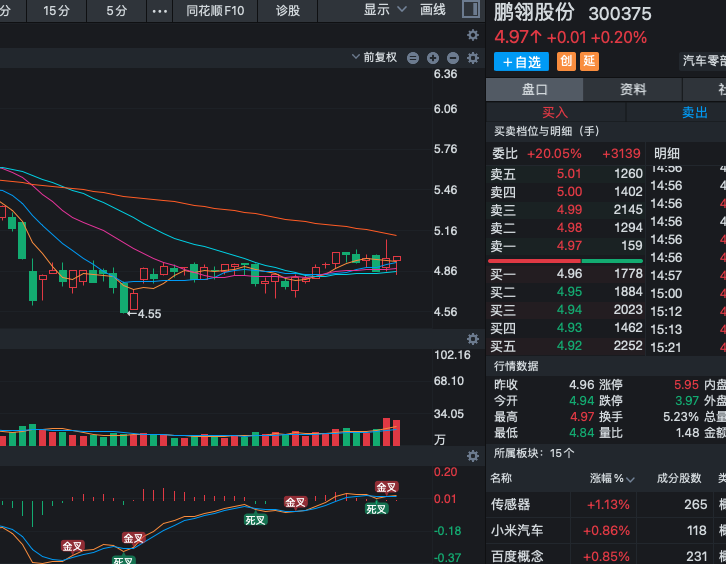Click the 买二 volume 1884
This screenshot has width=726, height=564.
coord(628,292)
